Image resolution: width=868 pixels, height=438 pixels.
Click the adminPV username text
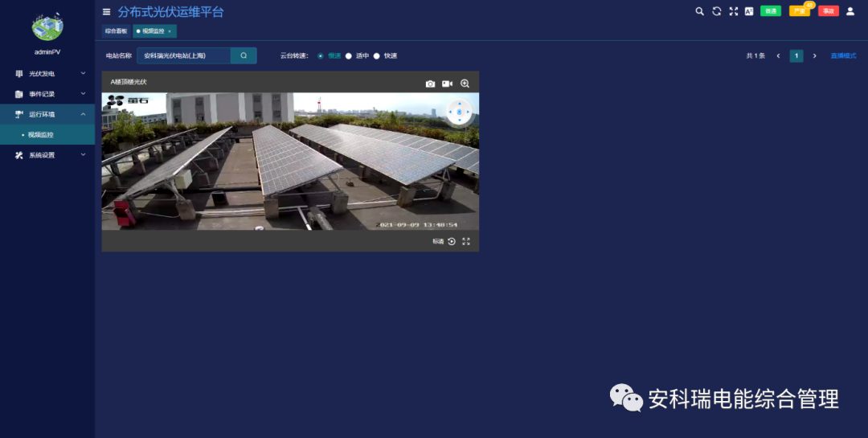(47, 51)
